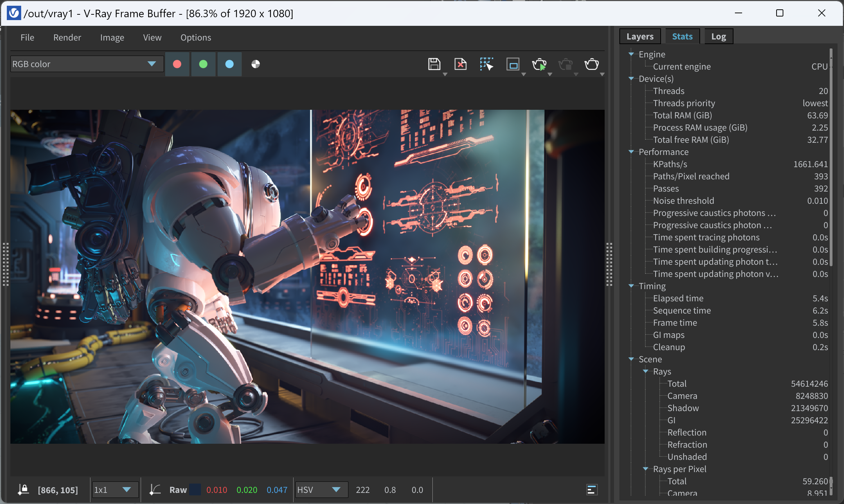The image size is (844, 504).
Task: Start interactive render with teapot play icon
Action: 539,64
